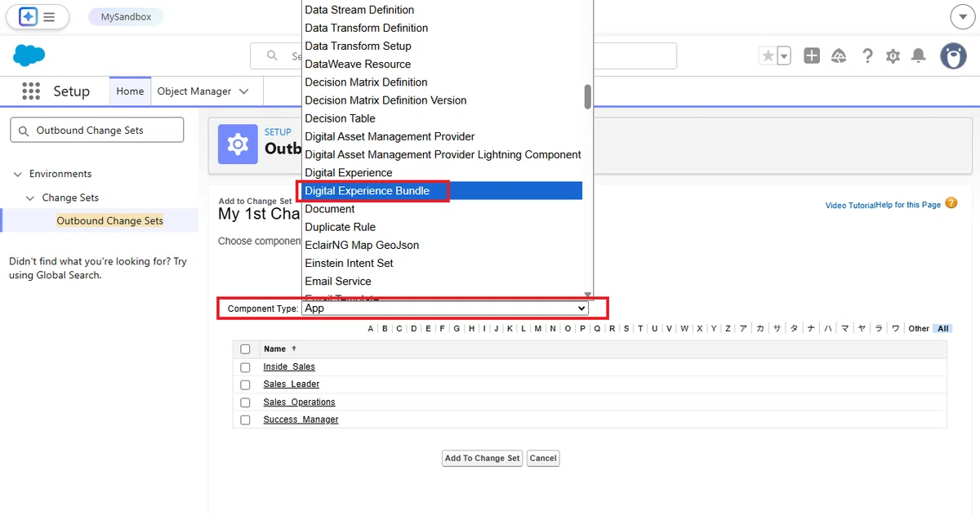
Task: Toggle the select-all checkbox beside Name
Action: click(x=245, y=349)
